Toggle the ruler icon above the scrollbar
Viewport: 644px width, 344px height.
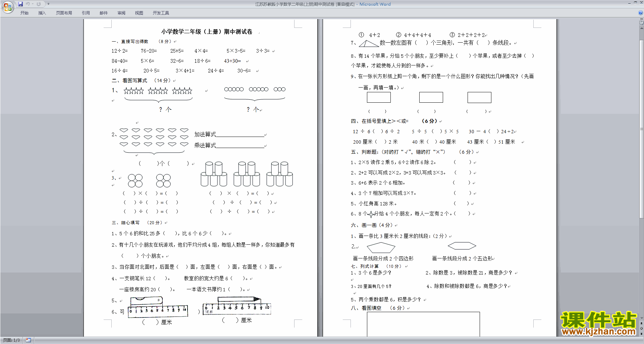coord(642,23)
